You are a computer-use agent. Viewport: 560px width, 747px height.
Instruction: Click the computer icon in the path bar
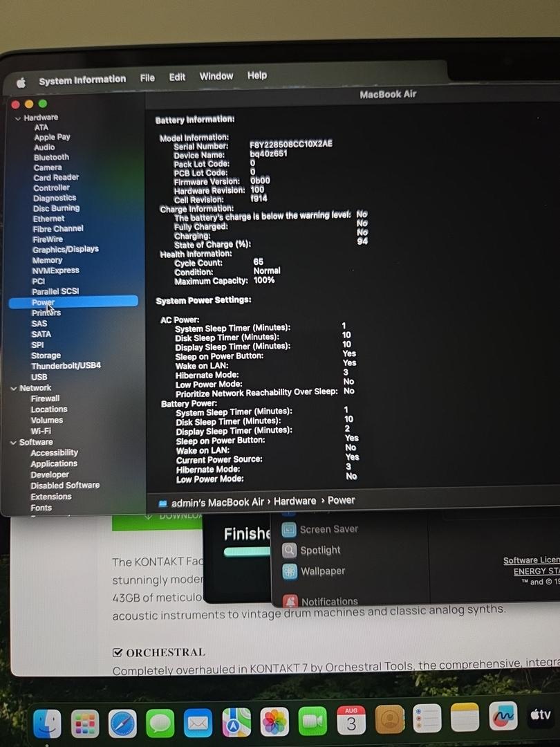163,503
